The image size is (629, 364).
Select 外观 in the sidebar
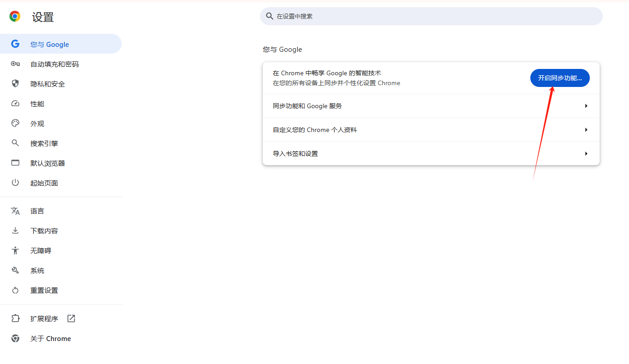(61, 123)
